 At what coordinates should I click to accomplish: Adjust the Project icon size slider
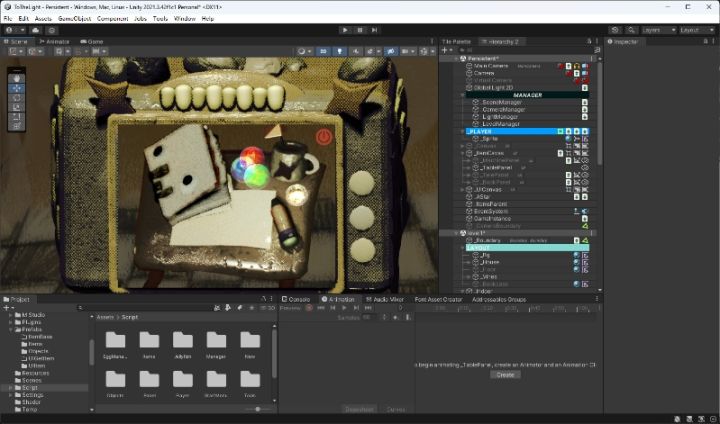coord(258,409)
